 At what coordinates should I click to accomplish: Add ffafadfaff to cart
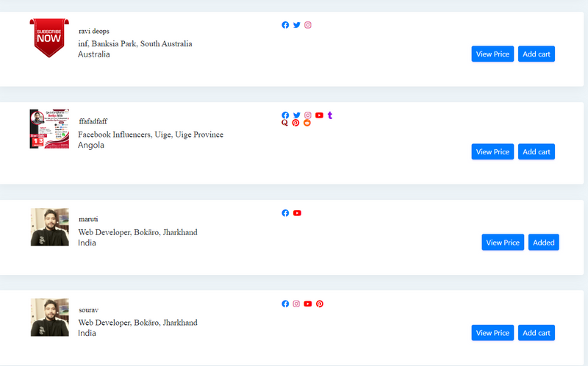pos(536,151)
